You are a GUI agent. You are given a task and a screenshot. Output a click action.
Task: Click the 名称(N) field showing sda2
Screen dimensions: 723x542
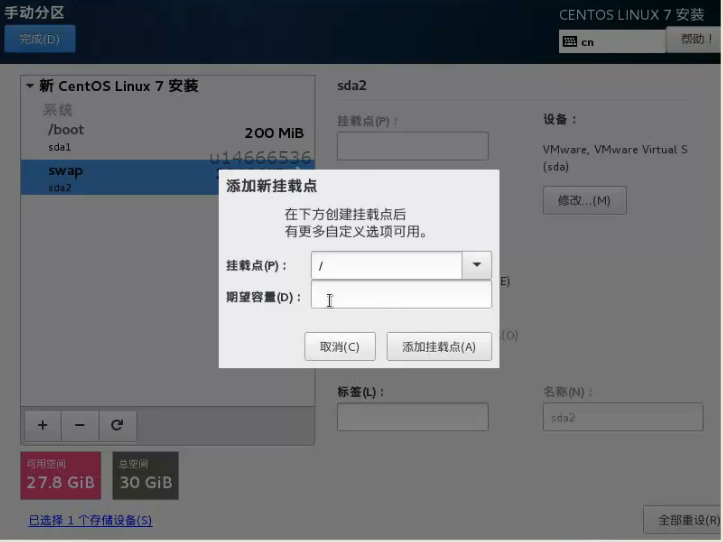[x=623, y=417]
